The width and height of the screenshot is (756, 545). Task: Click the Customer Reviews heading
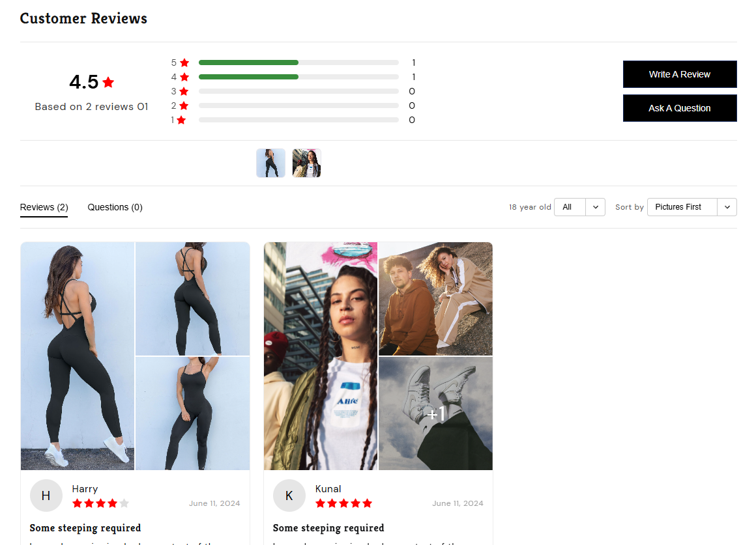(x=83, y=18)
